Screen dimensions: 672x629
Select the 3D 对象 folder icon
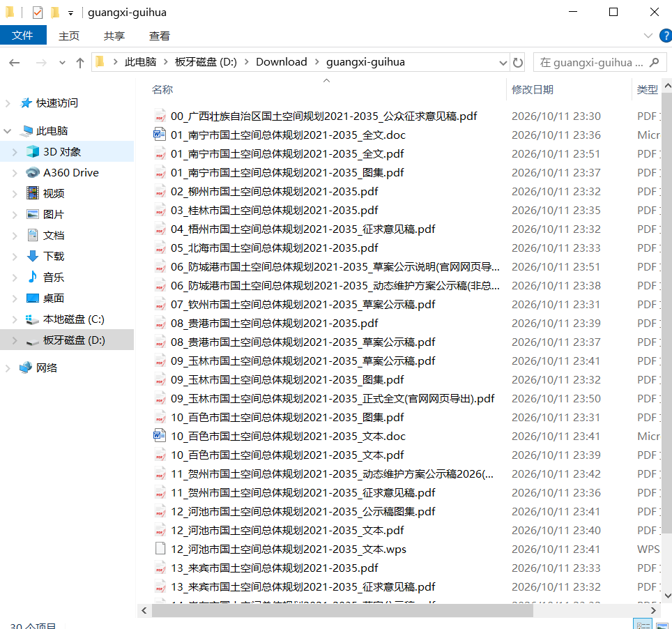[x=33, y=152]
